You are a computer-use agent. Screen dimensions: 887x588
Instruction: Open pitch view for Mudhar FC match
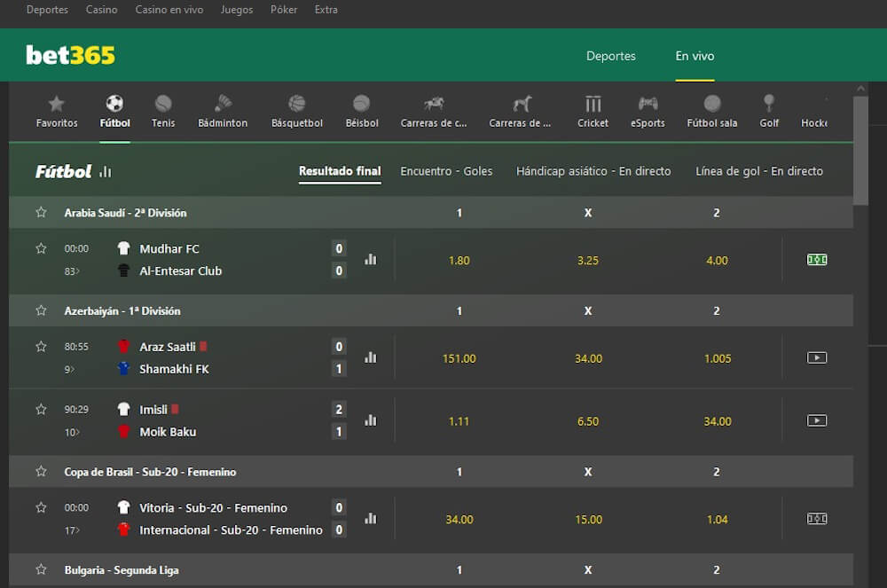pyautogui.click(x=817, y=260)
